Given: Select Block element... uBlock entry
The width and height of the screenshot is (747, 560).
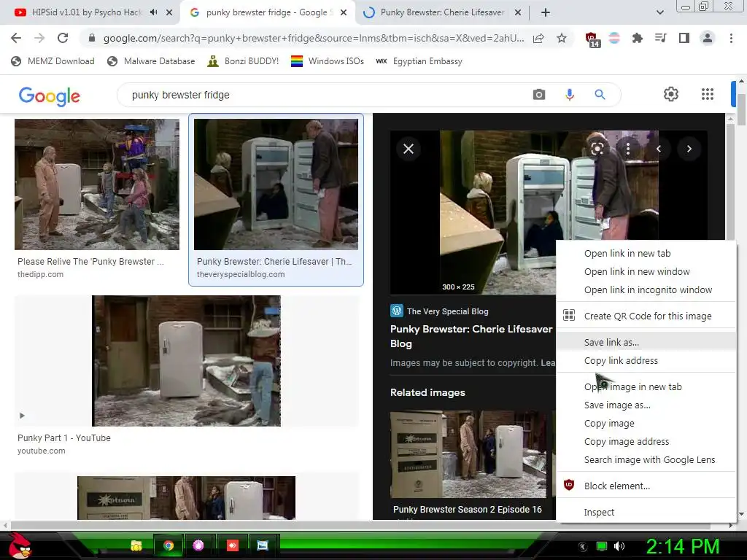Looking at the screenshot, I should [646, 486].
